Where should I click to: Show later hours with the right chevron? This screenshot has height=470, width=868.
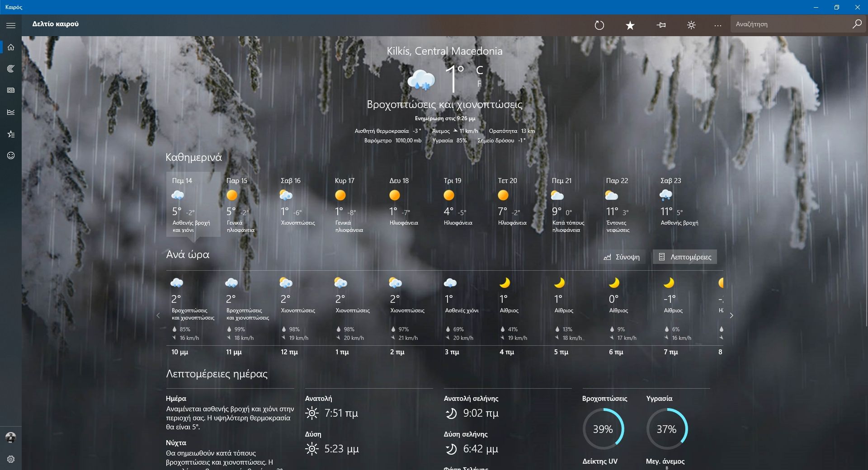pyautogui.click(x=731, y=316)
